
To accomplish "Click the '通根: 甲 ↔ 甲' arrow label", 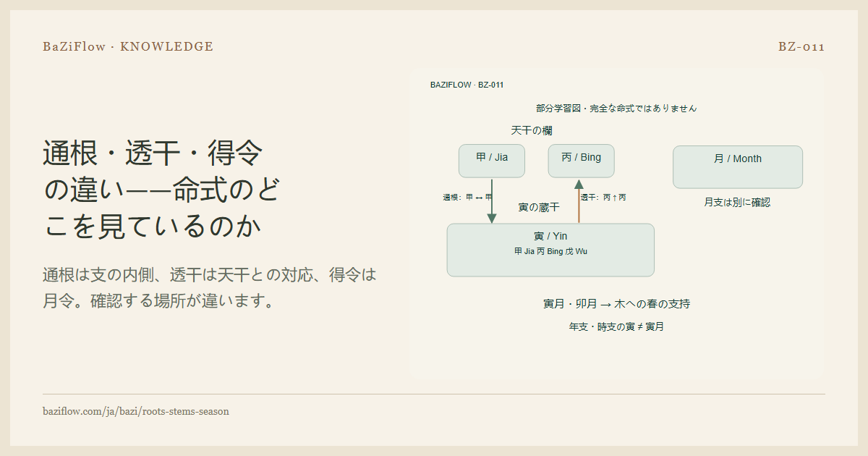I will 468,198.
